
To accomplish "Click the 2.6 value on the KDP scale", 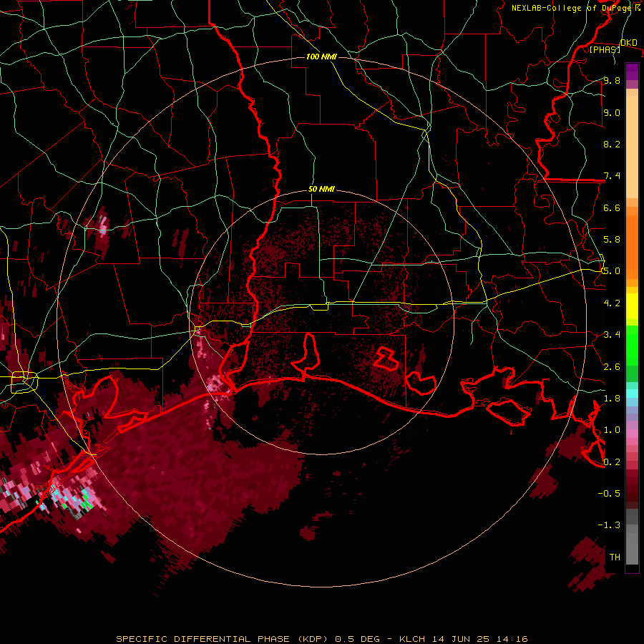I will tap(612, 367).
